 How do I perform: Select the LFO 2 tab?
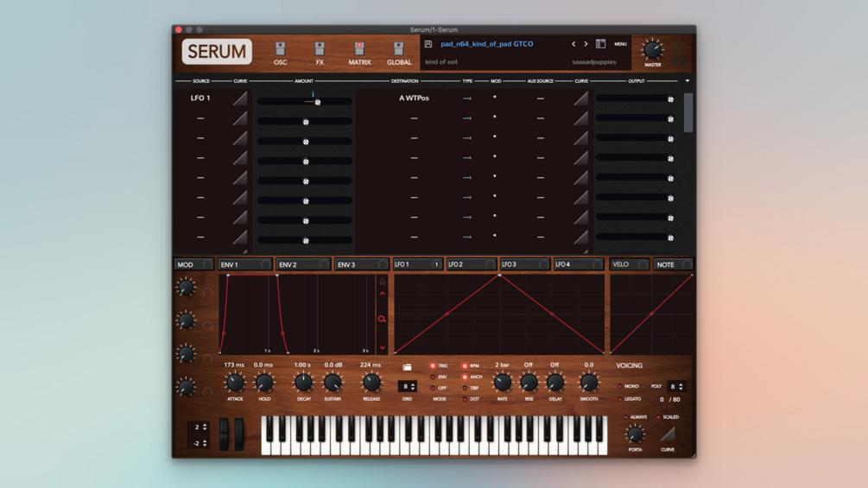[x=471, y=264]
